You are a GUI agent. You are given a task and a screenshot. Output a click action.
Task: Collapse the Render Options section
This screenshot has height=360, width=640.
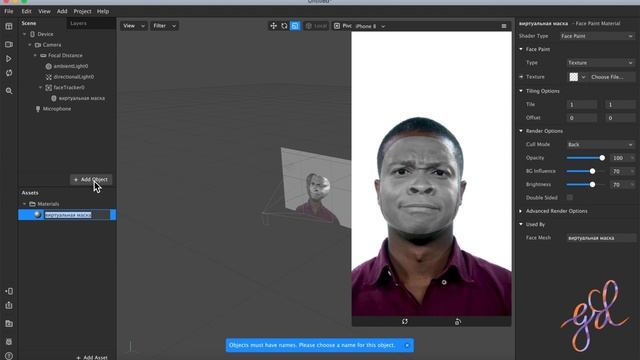521,131
